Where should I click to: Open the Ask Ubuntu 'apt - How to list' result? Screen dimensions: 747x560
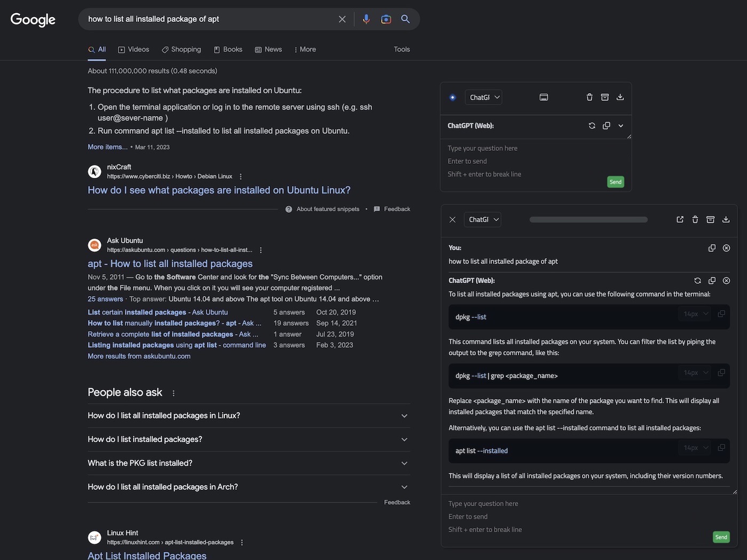[170, 263]
